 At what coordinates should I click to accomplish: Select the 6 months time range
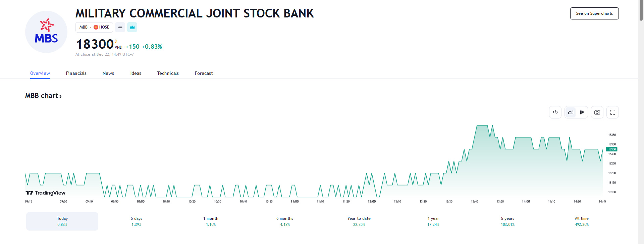point(285,221)
